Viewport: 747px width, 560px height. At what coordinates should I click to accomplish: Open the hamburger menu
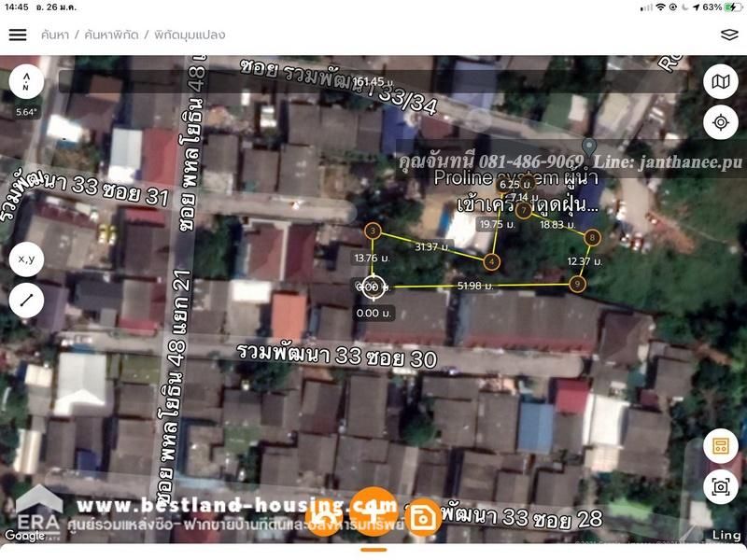tap(18, 35)
